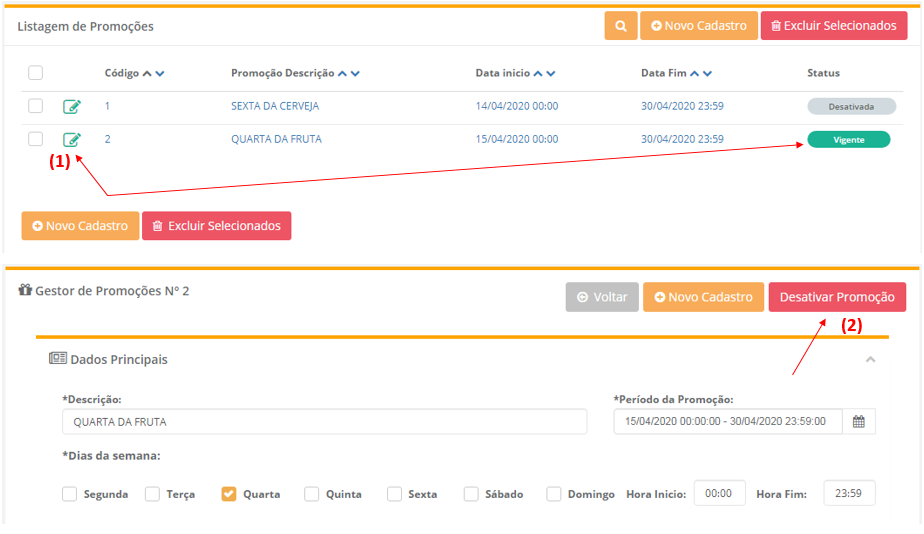The image size is (924, 534).
Task: Sort Promoção Descrição column descending arrow
Action: (x=355, y=73)
